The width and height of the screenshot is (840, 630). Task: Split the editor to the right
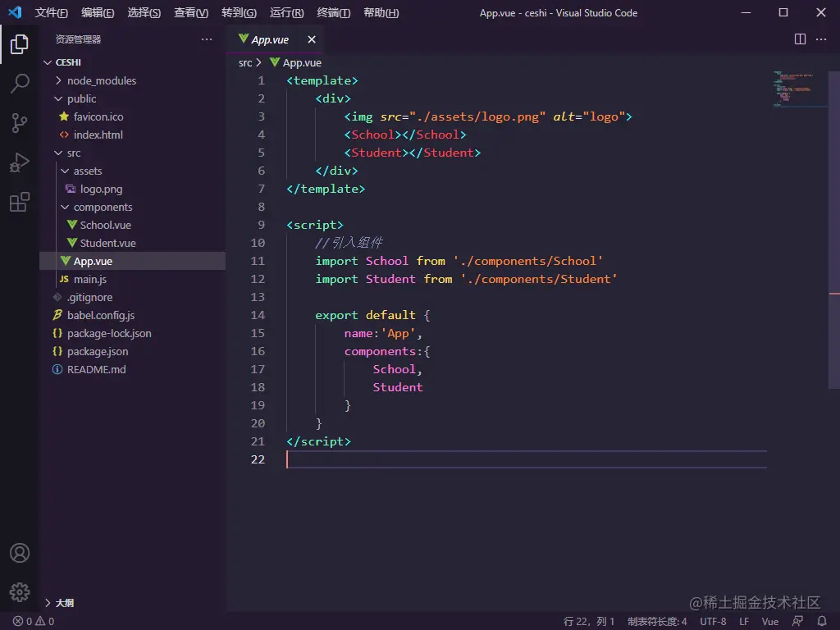800,39
